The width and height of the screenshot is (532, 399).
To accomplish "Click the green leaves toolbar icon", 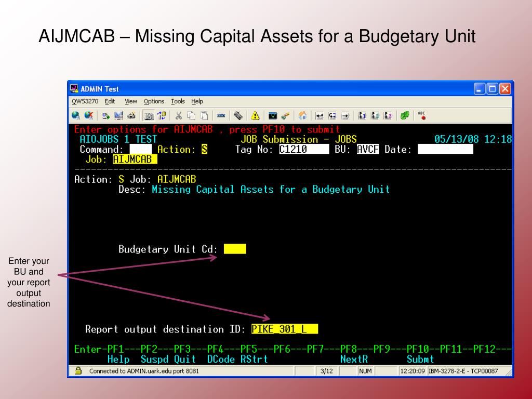I will click(405, 116).
